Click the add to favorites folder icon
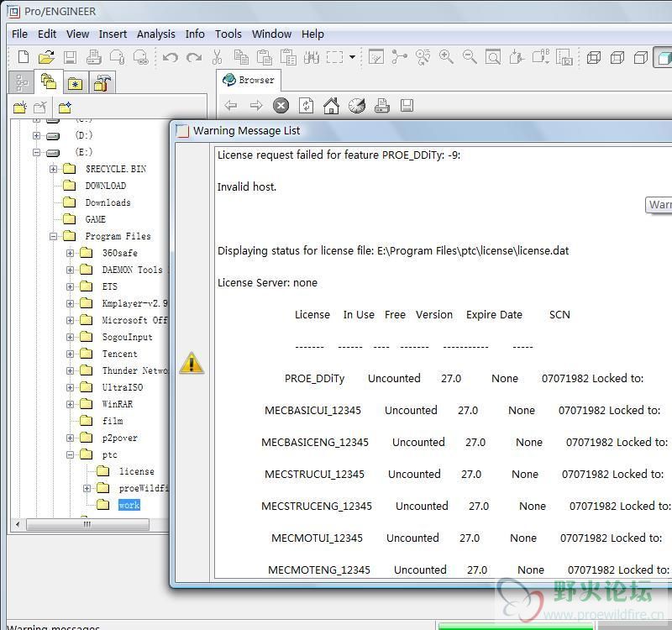The image size is (672, 630). click(x=65, y=108)
